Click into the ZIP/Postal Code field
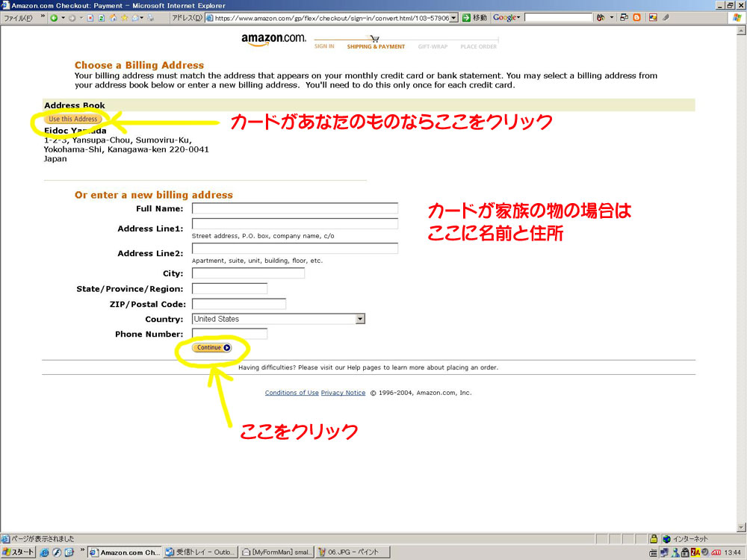The height and width of the screenshot is (560, 747). pyautogui.click(x=239, y=304)
